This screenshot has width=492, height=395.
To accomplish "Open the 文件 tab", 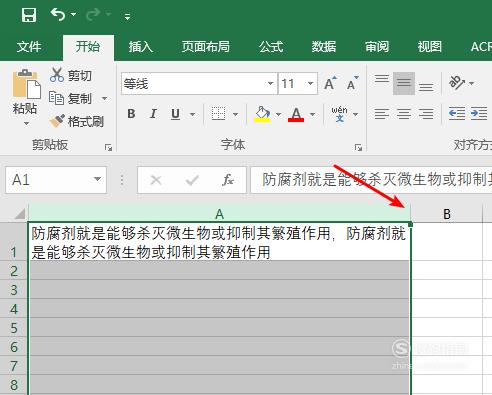I will pos(29,47).
